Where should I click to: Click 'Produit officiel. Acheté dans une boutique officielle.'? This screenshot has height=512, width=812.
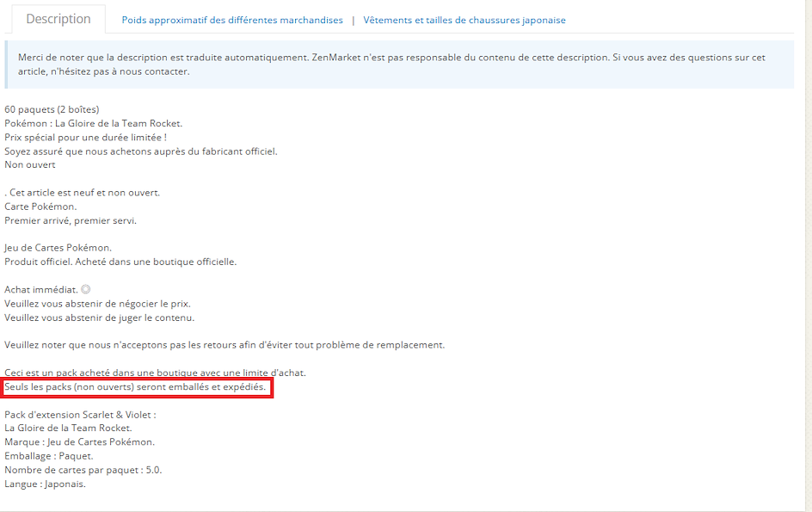coord(120,262)
